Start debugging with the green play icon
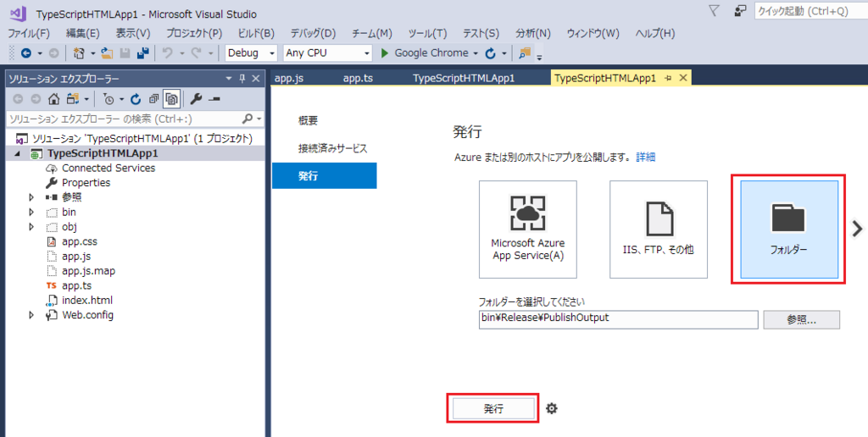The height and width of the screenshot is (437, 868). 385,53
